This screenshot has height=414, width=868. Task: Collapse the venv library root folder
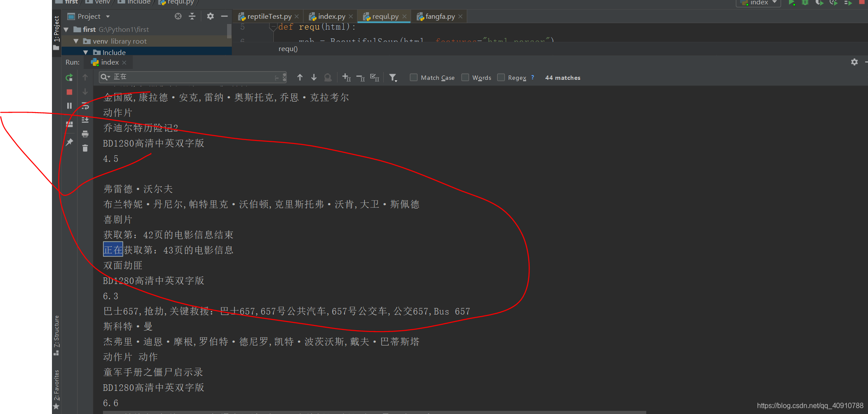[x=76, y=41]
